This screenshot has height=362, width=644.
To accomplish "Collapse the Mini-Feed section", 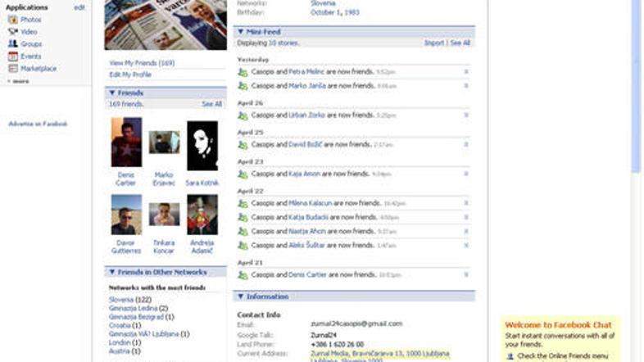I will (x=241, y=30).
